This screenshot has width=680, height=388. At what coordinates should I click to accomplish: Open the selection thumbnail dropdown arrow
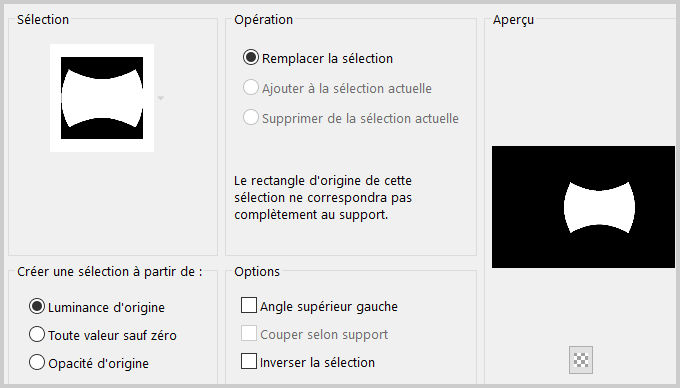(160, 98)
